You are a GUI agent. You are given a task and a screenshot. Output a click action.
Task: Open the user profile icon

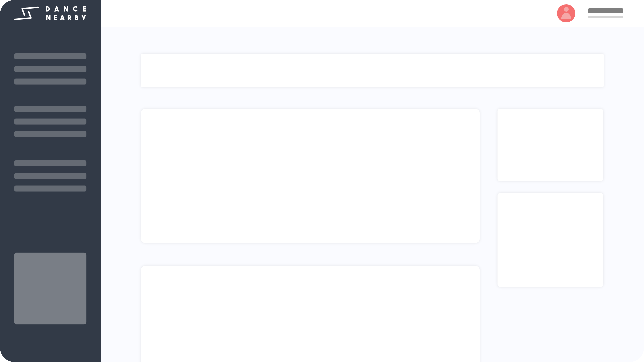tap(566, 13)
